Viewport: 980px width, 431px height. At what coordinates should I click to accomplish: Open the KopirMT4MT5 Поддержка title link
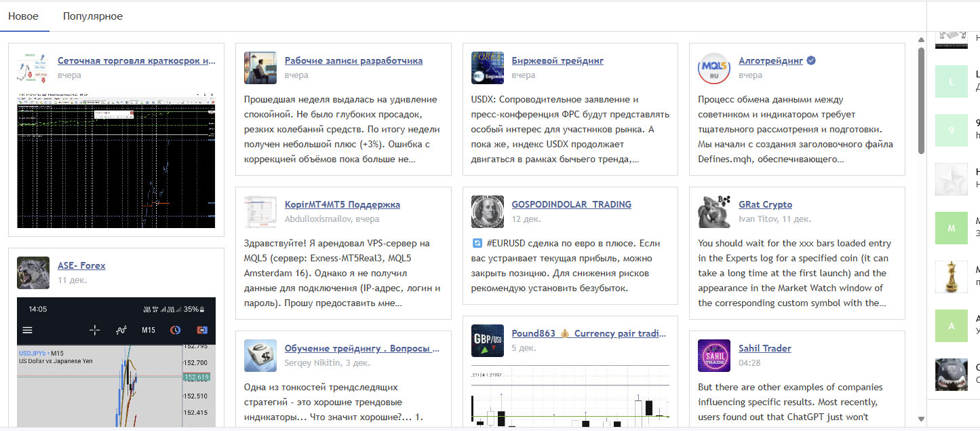pos(342,204)
